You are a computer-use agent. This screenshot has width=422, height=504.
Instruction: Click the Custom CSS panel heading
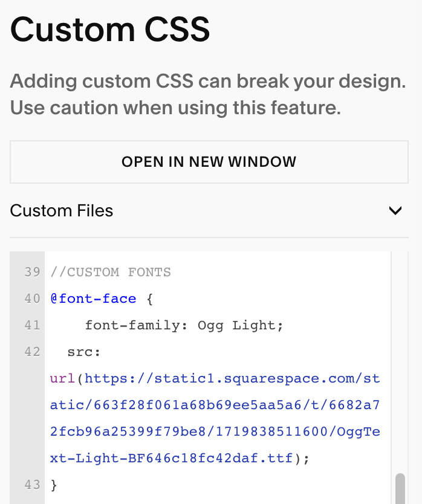coord(110,30)
